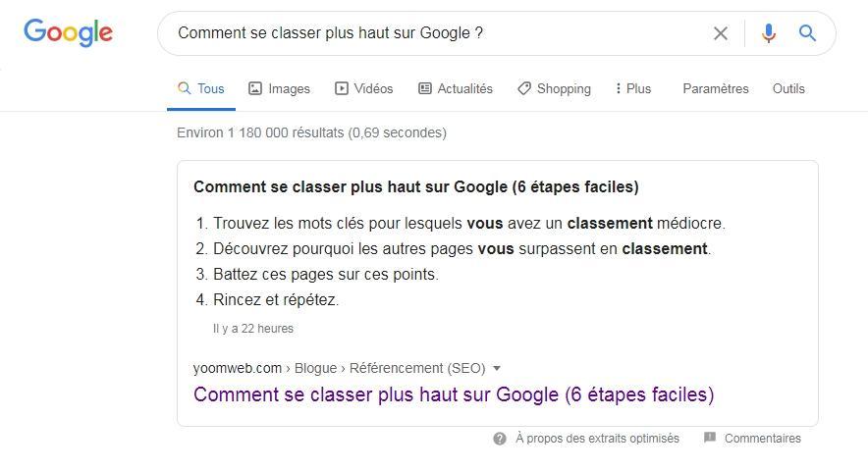
Task: Start voice search with the microphone icon
Action: click(768, 33)
